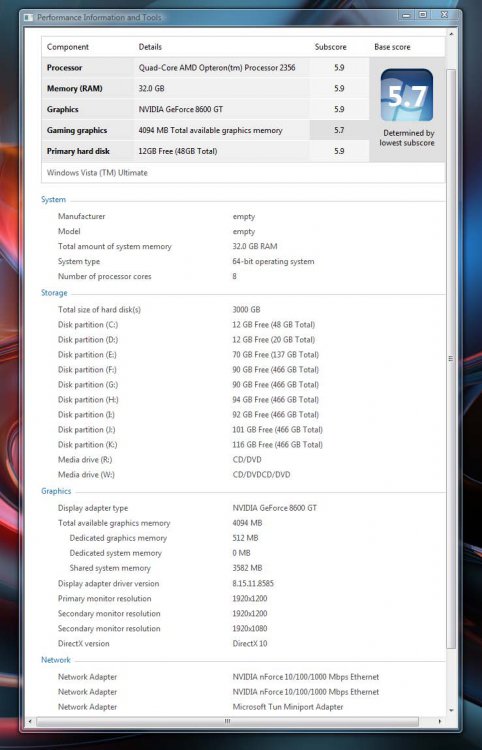
Task: Click the Subscore column header
Action: click(330, 47)
